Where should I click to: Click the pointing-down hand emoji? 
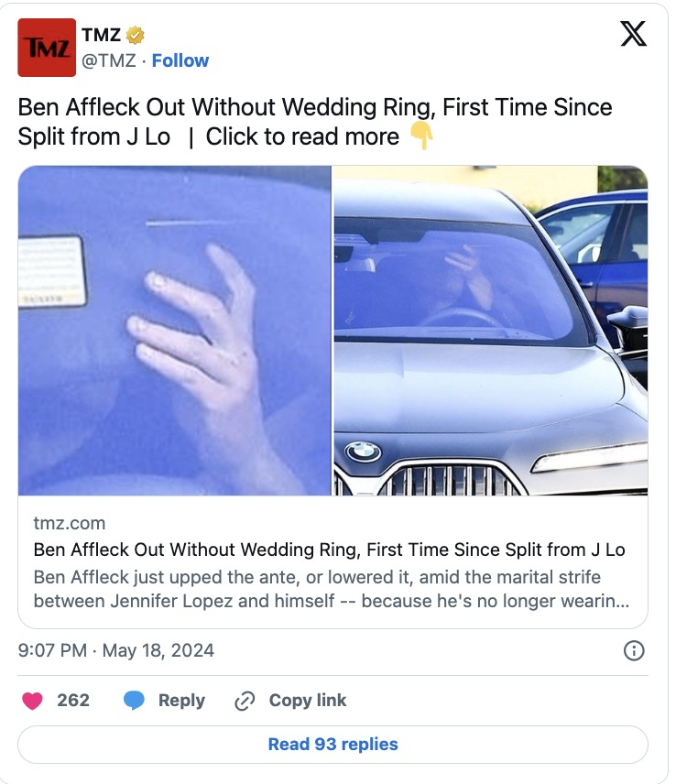pos(421,136)
